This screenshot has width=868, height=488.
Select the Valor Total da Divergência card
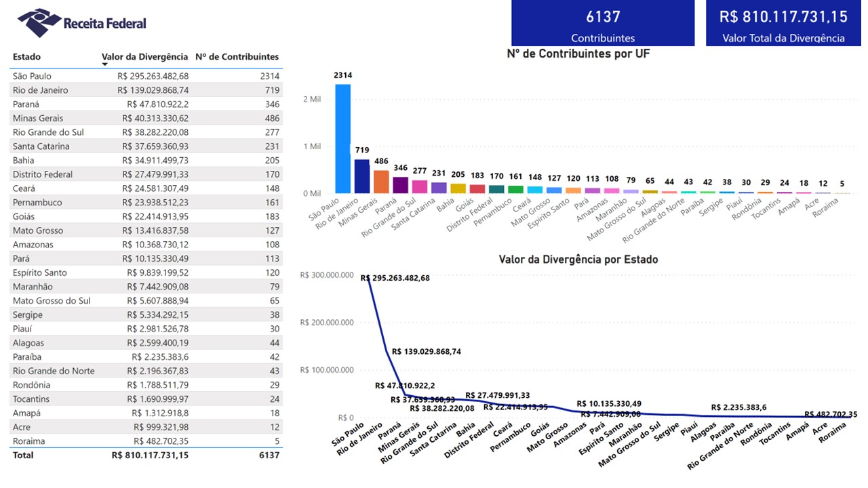coord(783,23)
